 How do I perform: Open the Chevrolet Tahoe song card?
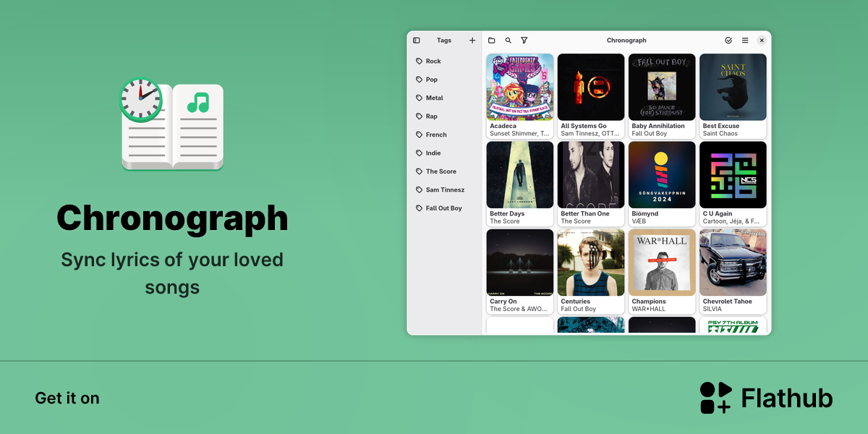[x=733, y=271]
